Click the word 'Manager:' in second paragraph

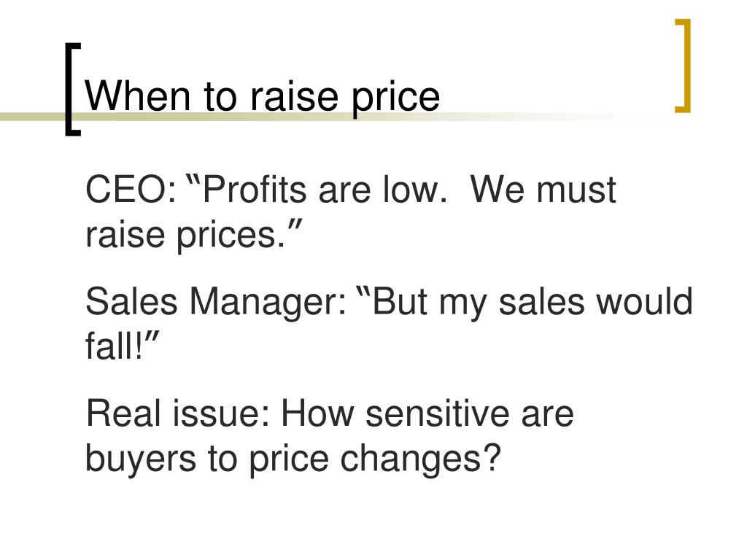268,302
